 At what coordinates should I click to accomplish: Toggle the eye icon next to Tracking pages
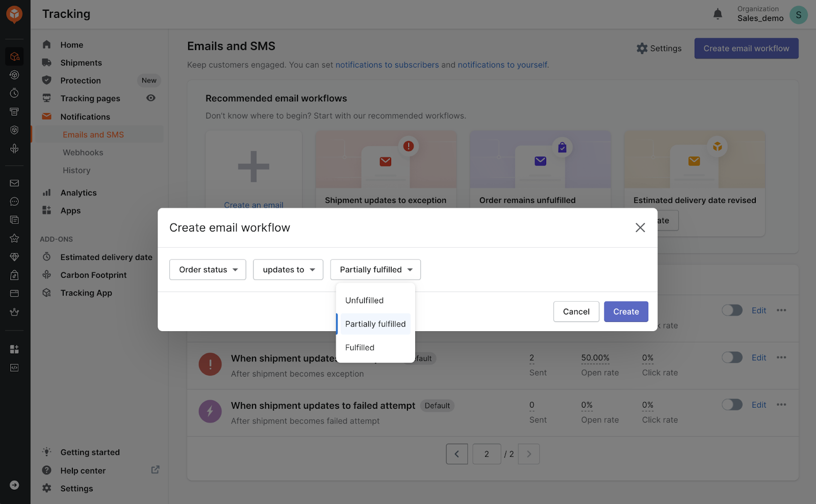[151, 98]
